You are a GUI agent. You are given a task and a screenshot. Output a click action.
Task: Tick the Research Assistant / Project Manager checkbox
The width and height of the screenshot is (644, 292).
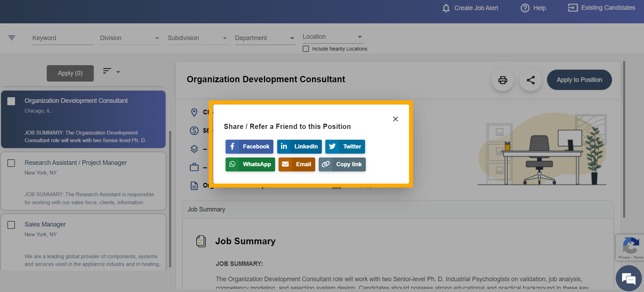tap(11, 163)
